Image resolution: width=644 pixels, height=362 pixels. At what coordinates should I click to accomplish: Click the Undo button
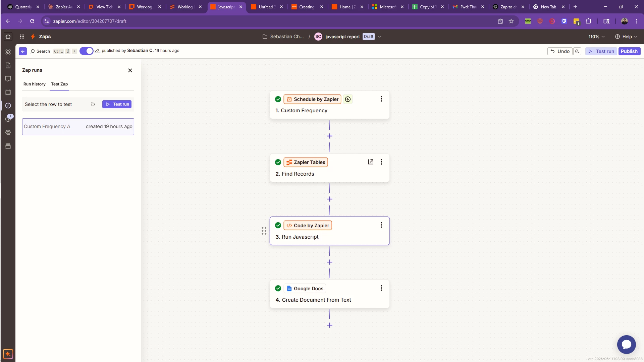[x=560, y=51]
